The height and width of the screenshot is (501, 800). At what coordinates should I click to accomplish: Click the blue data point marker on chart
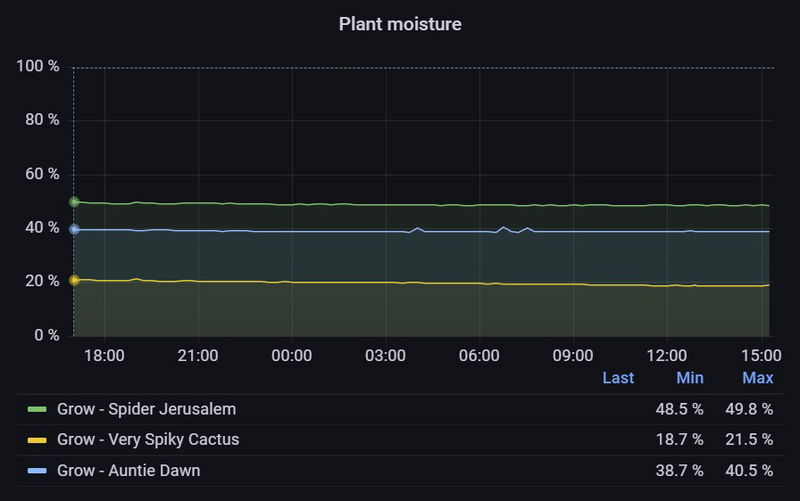coord(74,229)
